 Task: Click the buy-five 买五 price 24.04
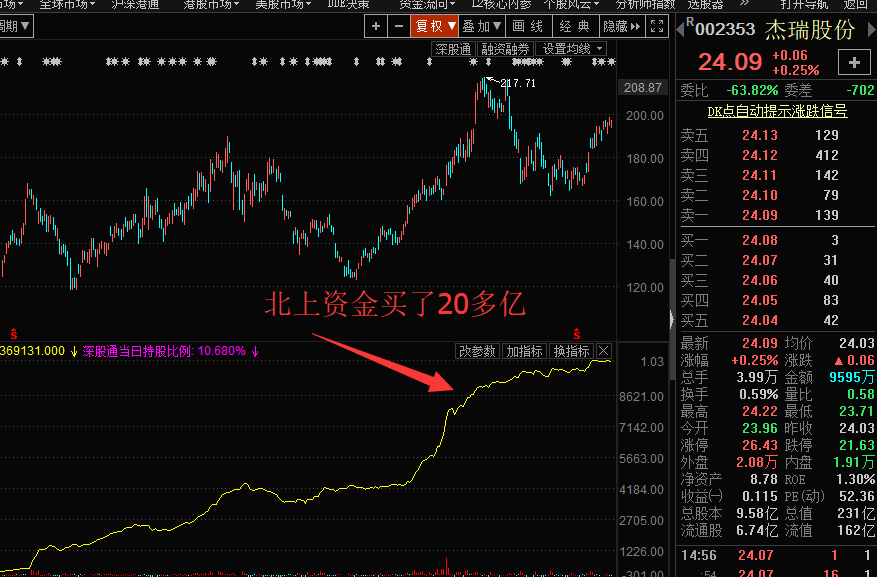pos(760,320)
